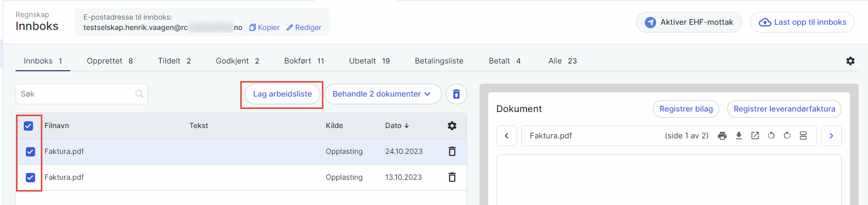Open Opprettet tab
Screen dimensions: 868x205
pyautogui.click(x=110, y=61)
